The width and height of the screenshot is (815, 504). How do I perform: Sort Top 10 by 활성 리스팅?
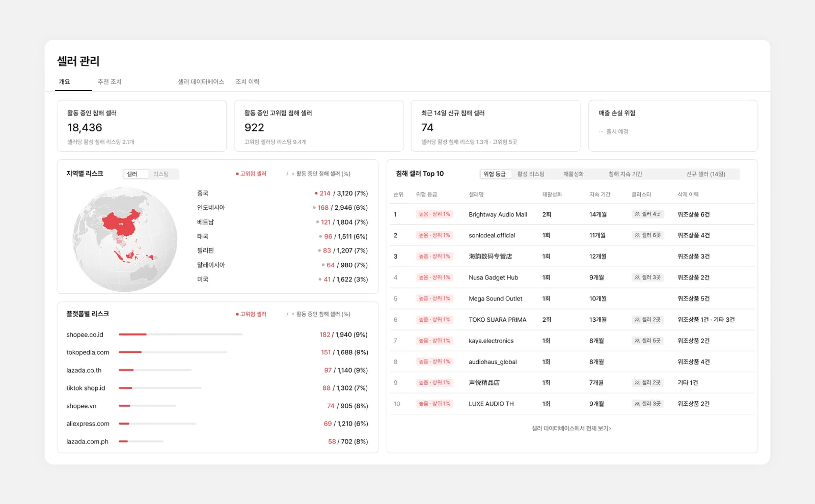531,174
